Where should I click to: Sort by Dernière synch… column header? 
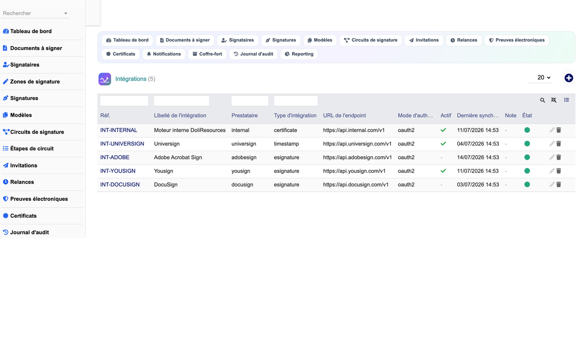[478, 116]
